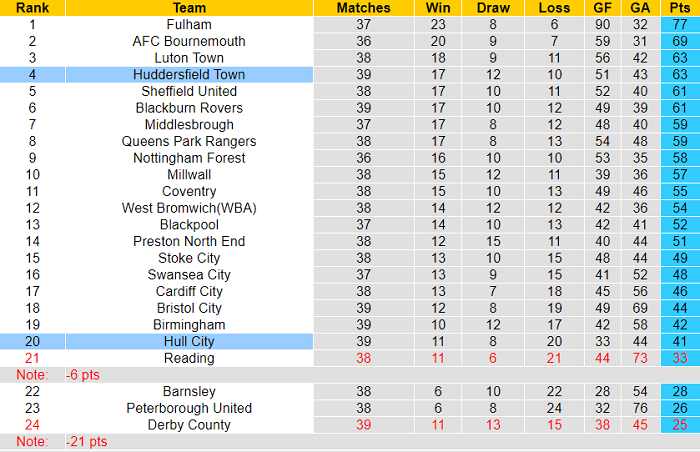Open Sheffield United team page
The image size is (700, 452).
(x=189, y=91)
